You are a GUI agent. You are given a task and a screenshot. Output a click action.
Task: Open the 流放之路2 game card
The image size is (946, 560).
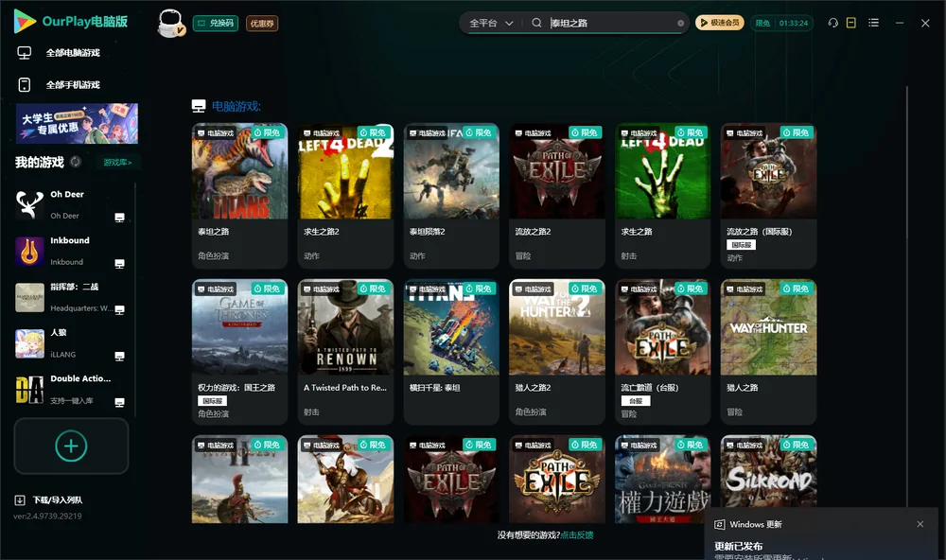[557, 196]
